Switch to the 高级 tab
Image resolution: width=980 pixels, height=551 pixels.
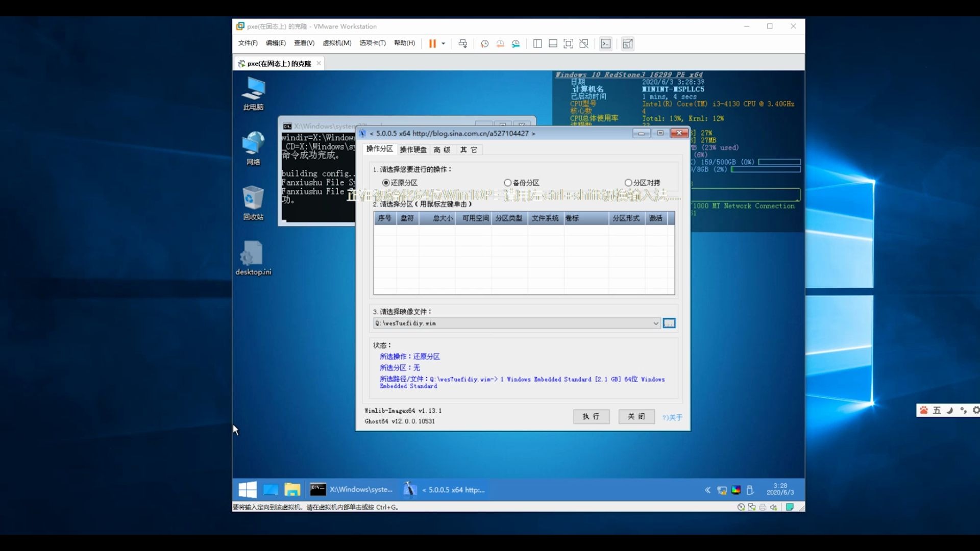point(442,149)
